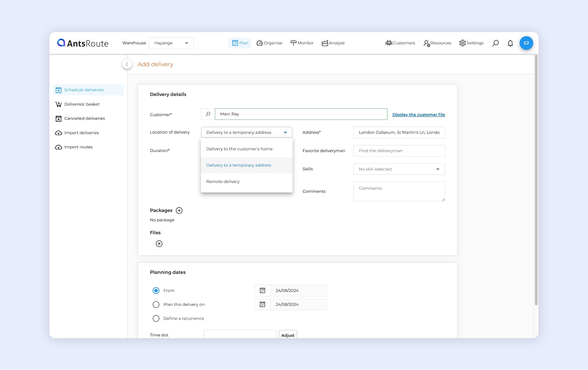Choose Remote delivery from the list

223,182
